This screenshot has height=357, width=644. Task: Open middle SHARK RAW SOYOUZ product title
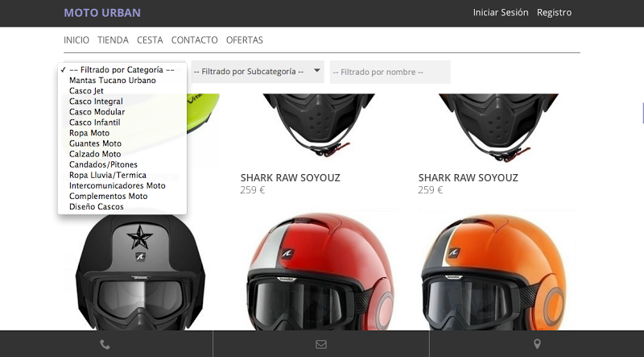(x=291, y=177)
